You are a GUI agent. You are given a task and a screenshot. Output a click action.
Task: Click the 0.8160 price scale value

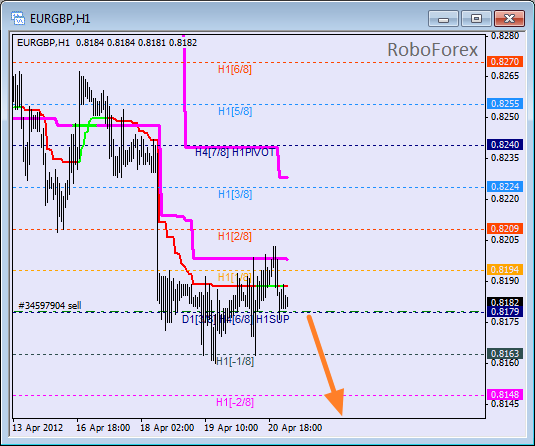click(505, 363)
